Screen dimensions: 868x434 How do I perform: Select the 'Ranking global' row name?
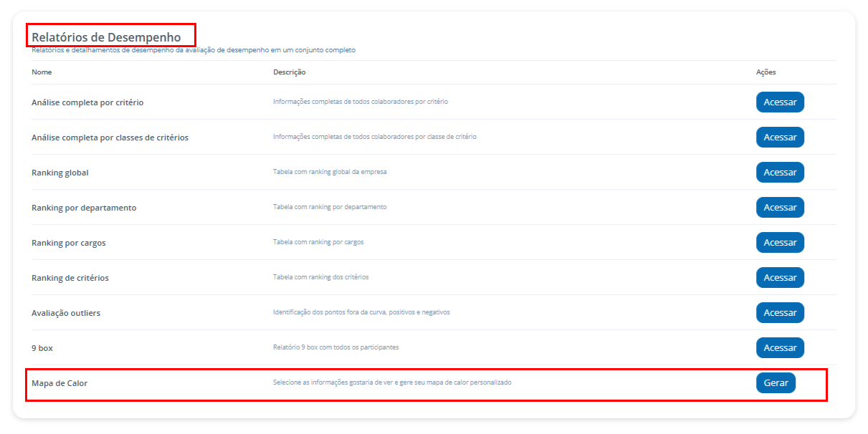point(60,173)
